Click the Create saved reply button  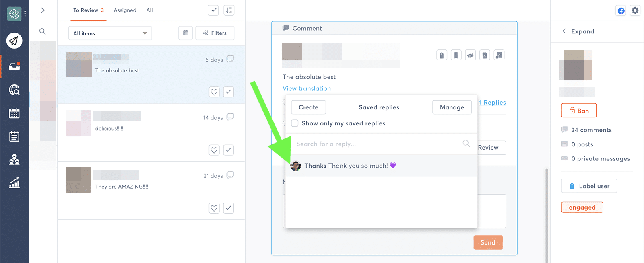pos(308,107)
